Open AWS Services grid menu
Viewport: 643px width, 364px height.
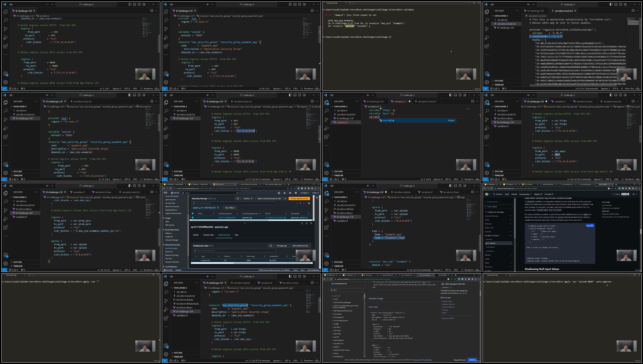click(x=175, y=193)
